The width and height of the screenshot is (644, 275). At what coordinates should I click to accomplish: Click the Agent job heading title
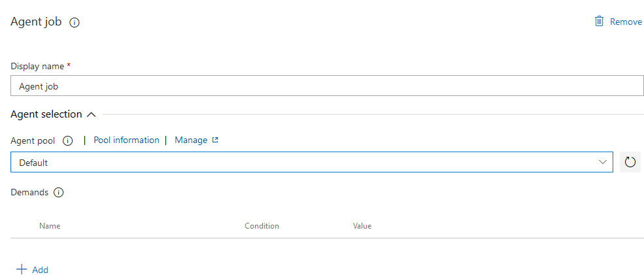pos(36,22)
